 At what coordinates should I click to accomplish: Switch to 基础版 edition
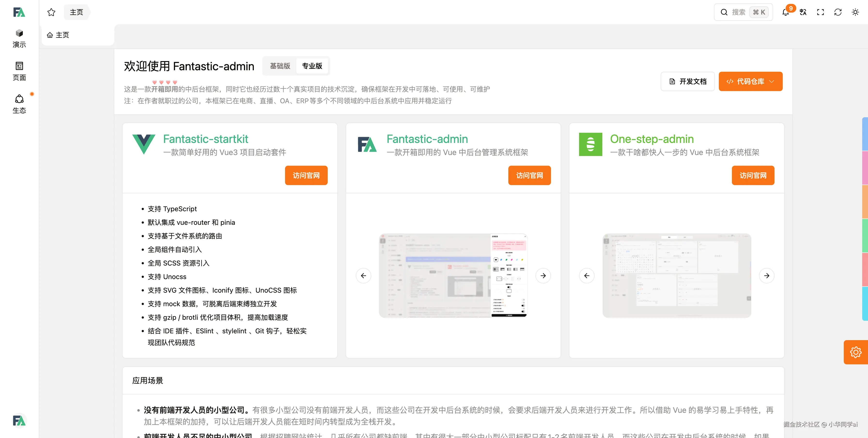tap(280, 66)
